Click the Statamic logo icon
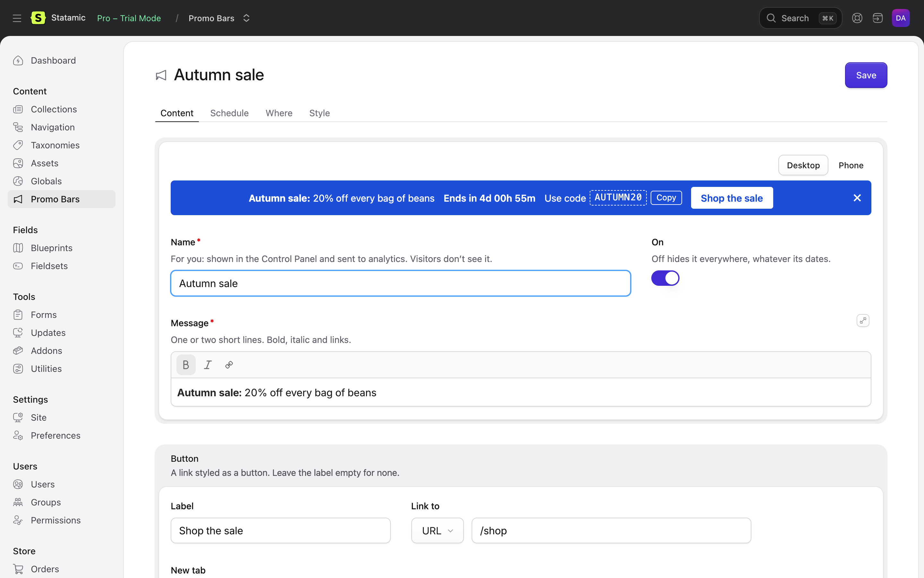 coord(38,18)
